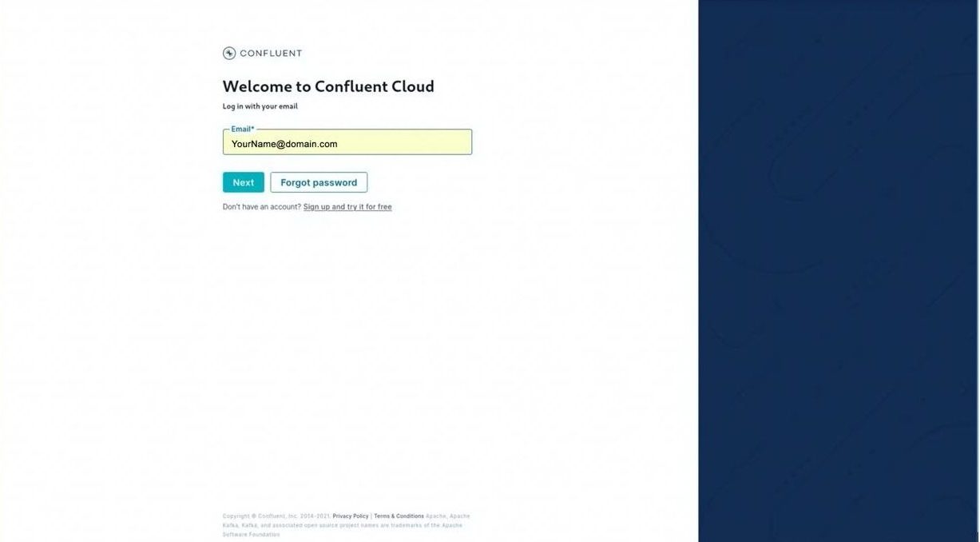Image resolution: width=980 pixels, height=542 pixels.
Task: Click the Forgot password button
Action: tap(319, 182)
